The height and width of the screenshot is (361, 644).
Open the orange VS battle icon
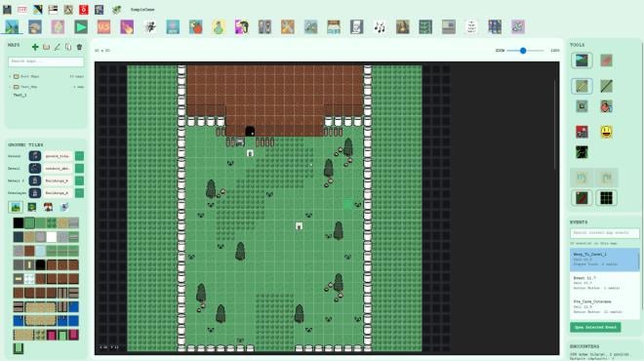(x=103, y=27)
